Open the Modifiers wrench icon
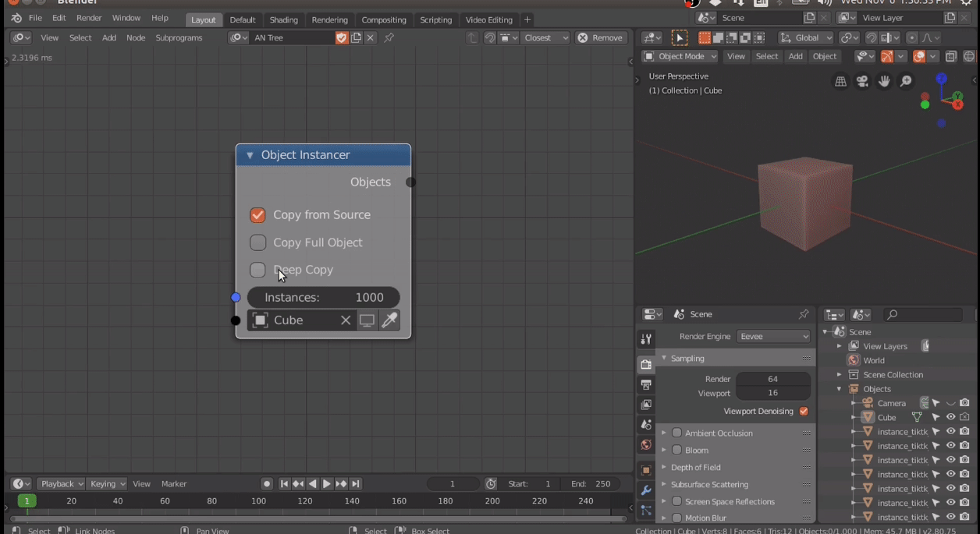Viewport: 980px width, 534px height. (x=646, y=490)
